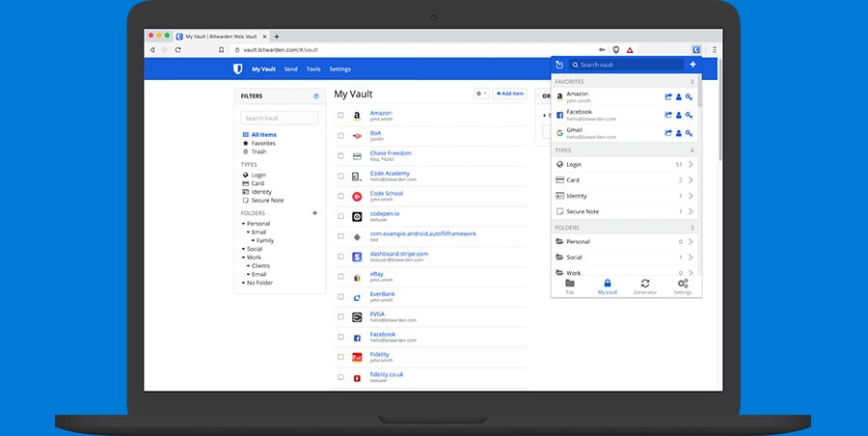868x436 pixels.
Task: Tick the EverBank checkbox
Action: tap(340, 296)
